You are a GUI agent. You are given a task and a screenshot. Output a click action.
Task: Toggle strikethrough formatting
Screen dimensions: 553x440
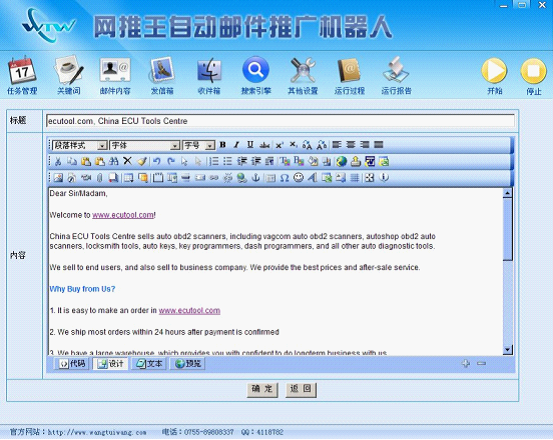[x=265, y=145]
